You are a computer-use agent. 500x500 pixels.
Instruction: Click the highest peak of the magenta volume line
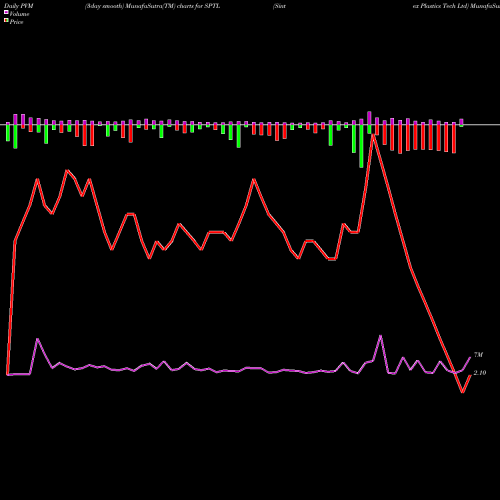click(381, 336)
